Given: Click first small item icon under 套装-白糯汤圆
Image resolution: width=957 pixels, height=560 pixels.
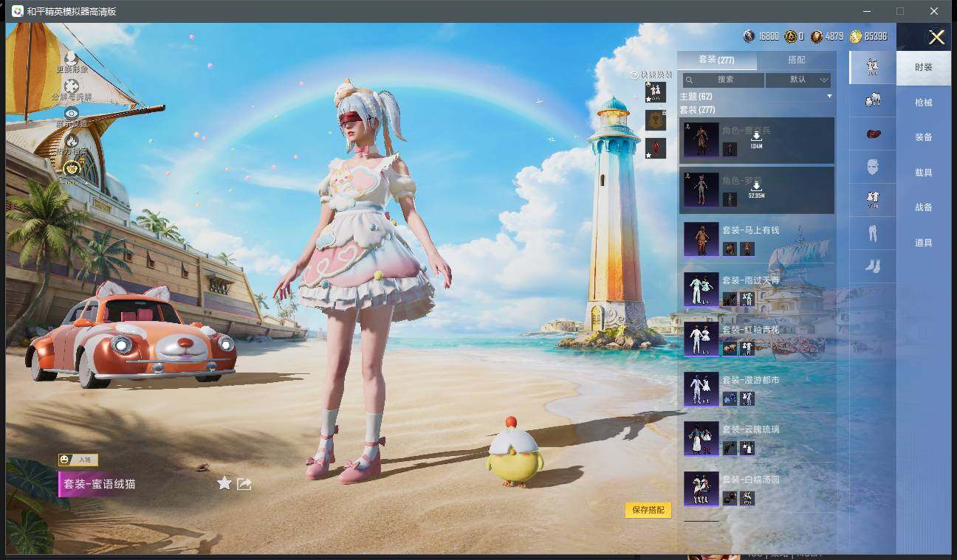Looking at the screenshot, I should [730, 498].
